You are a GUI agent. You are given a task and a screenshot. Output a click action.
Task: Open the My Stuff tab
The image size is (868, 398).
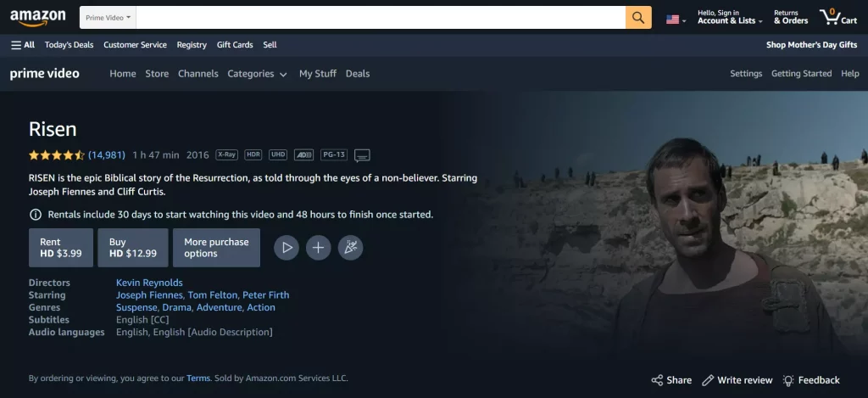(318, 74)
